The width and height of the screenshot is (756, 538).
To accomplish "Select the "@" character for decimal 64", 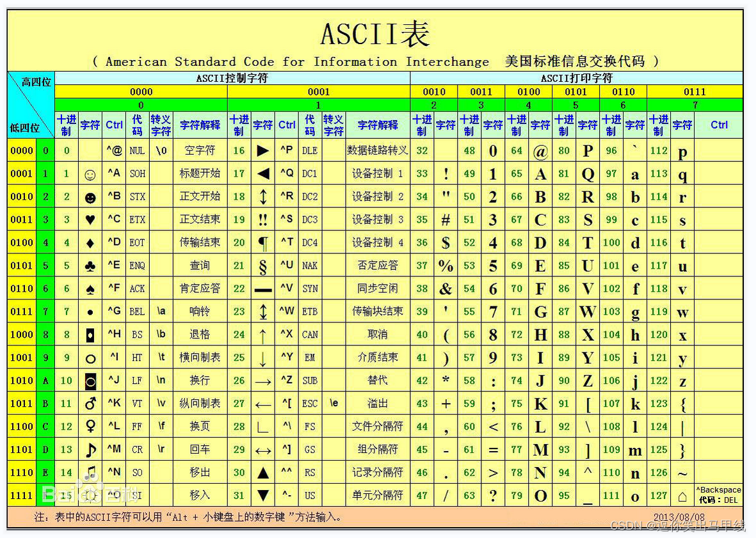I will click(x=540, y=152).
